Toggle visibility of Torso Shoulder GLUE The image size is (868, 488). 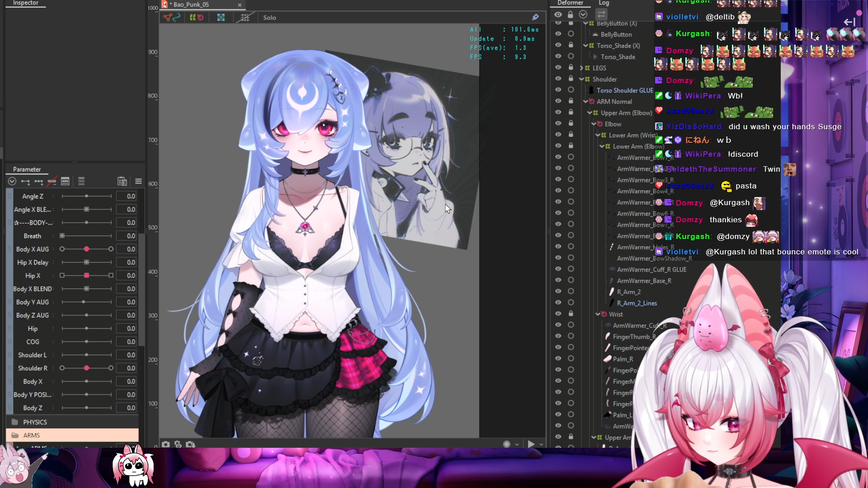tap(558, 90)
